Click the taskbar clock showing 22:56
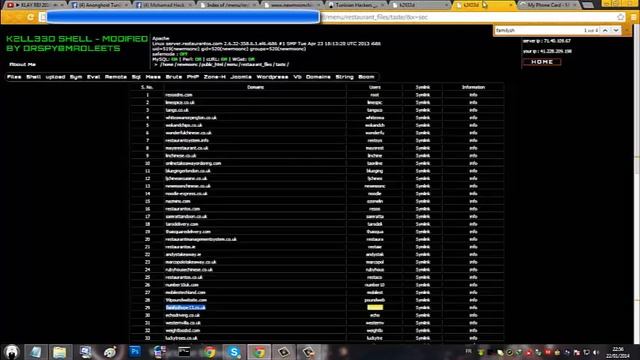This screenshot has width=640, height=360. [618, 352]
